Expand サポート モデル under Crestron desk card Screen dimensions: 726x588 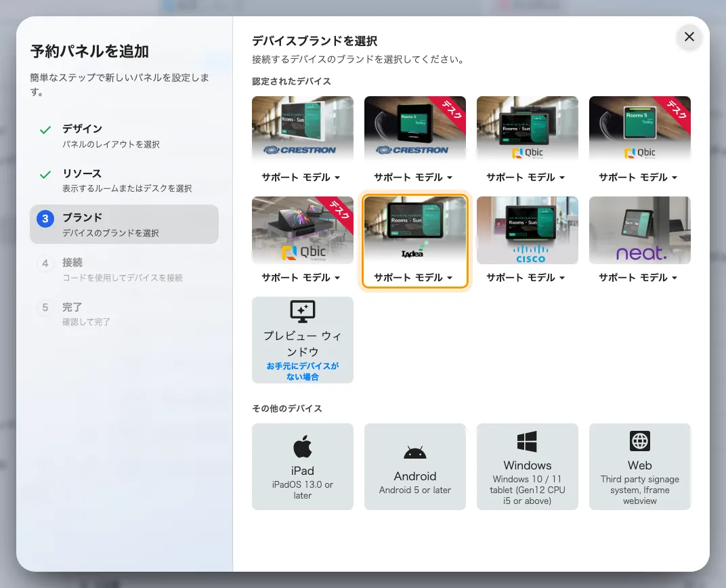click(x=414, y=177)
